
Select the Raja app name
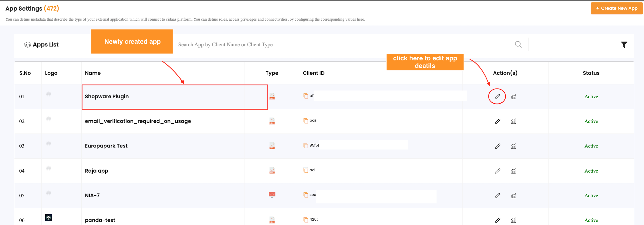(x=97, y=171)
